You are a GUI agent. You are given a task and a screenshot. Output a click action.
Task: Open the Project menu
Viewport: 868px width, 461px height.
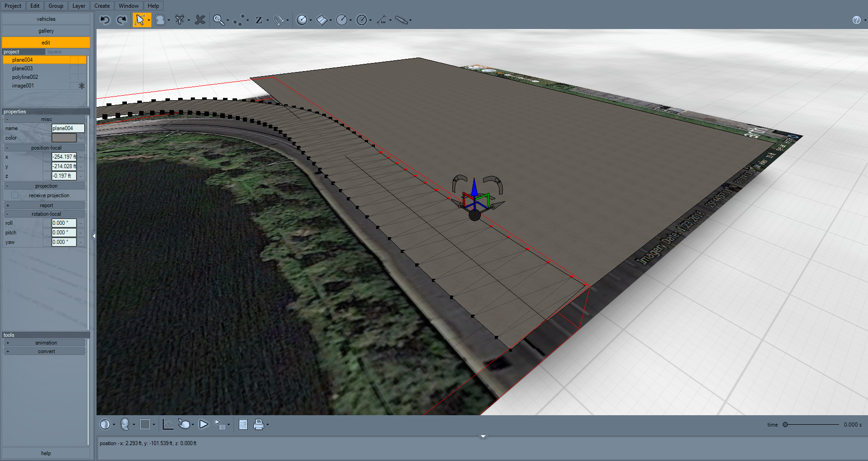pyautogui.click(x=13, y=6)
